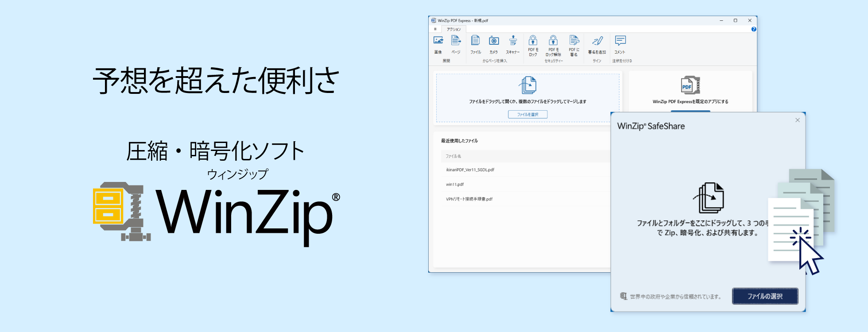Click the ファイル名 column header
This screenshot has height=332, width=868.
point(453,156)
